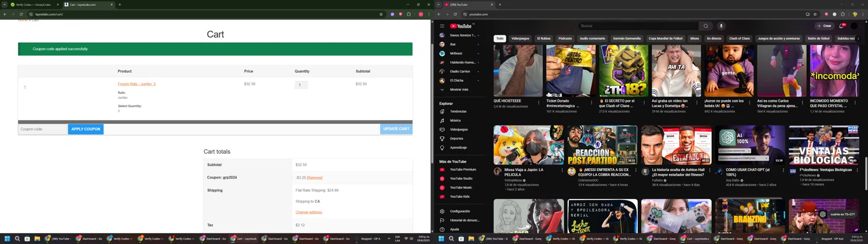This screenshot has width=868, height=244.
Task: Focus the YouTube Buscar search field
Action: (x=638, y=26)
